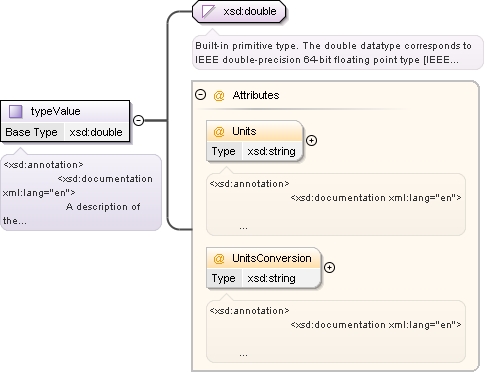Viewport: 491px width, 373px height.
Task: Click UnitsConversion xsd:string type value
Action: [271, 278]
